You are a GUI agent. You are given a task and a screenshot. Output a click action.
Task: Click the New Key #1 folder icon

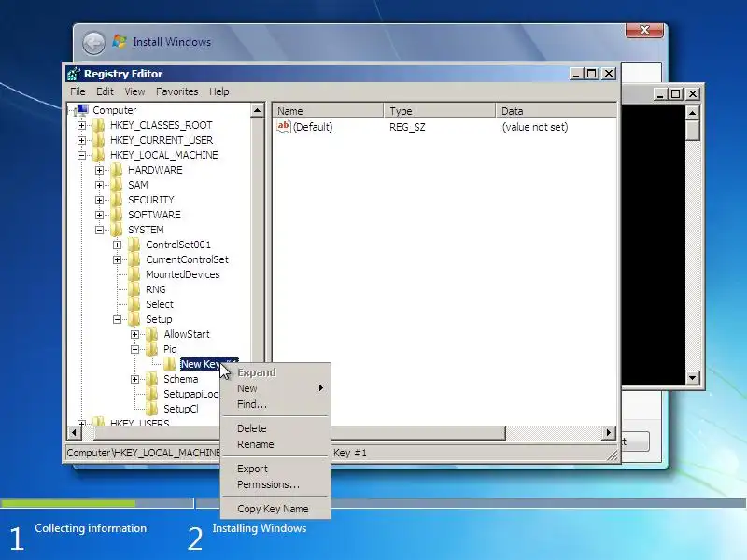tap(170, 364)
